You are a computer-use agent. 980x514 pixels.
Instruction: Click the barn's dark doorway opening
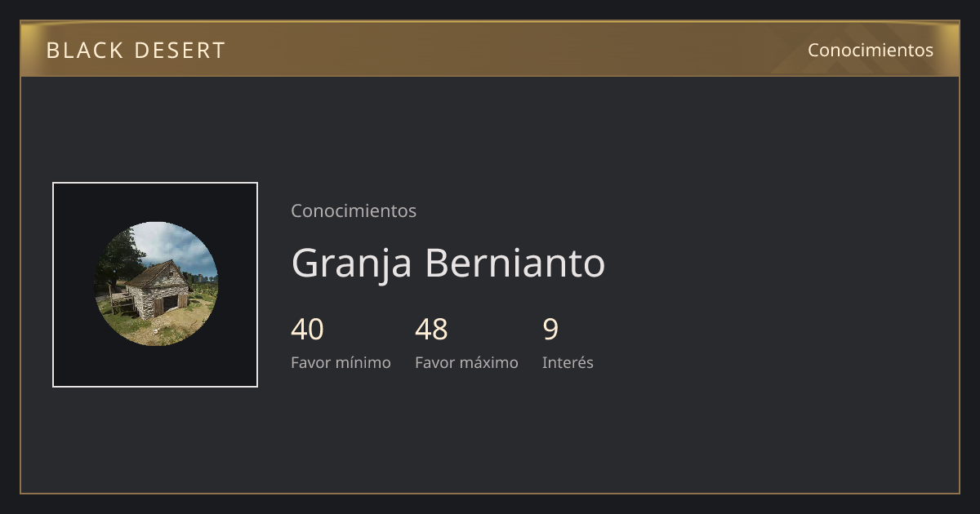click(x=169, y=305)
